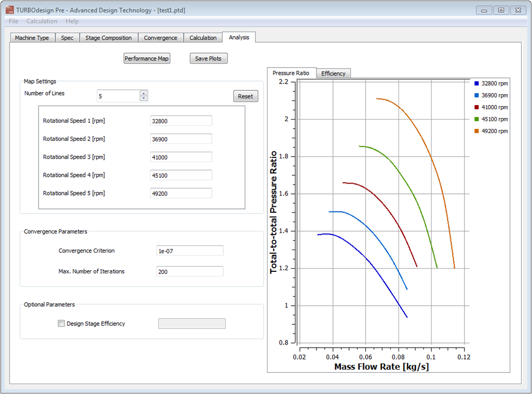This screenshot has width=532, height=394.
Task: Open the Machine Type tab
Action: click(32, 37)
